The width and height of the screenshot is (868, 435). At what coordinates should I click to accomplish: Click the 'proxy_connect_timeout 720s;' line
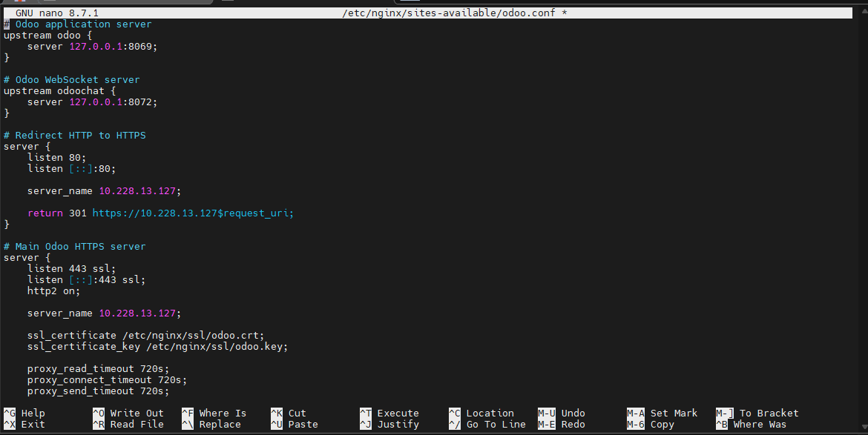(x=108, y=379)
